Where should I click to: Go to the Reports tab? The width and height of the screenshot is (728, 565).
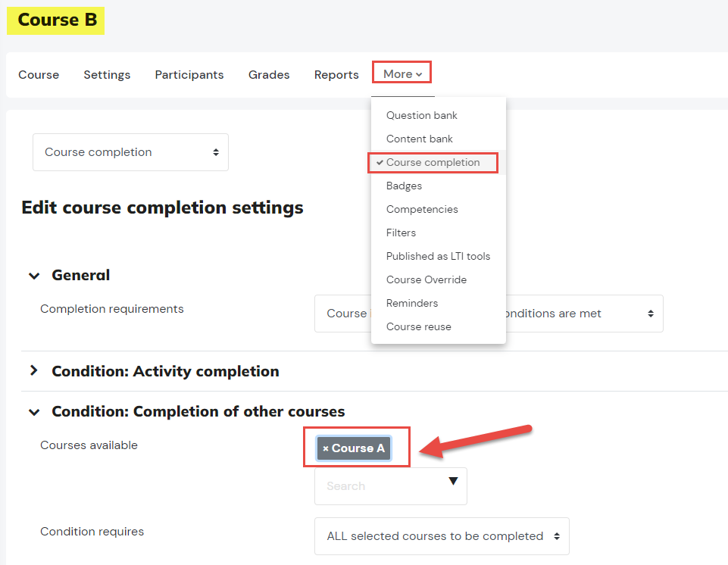pyautogui.click(x=336, y=75)
